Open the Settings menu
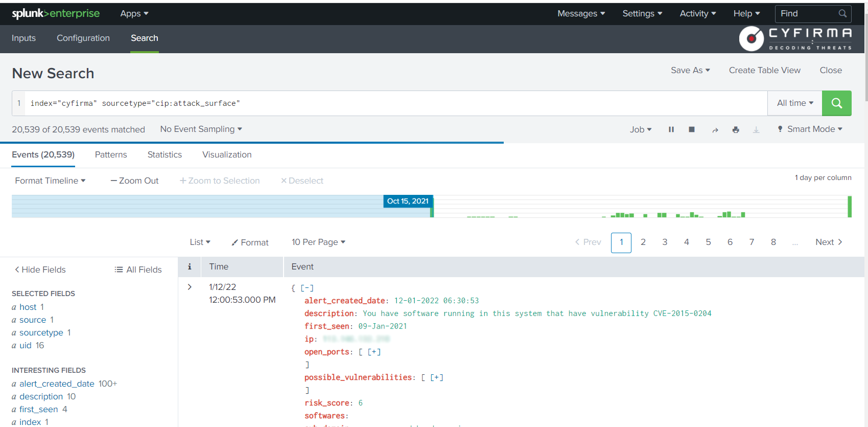Screen dimensions: 868x427 pyautogui.click(x=642, y=14)
